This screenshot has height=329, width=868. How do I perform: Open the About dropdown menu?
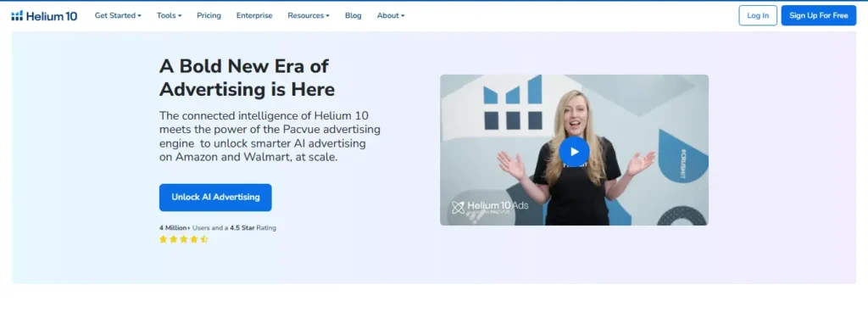click(391, 15)
